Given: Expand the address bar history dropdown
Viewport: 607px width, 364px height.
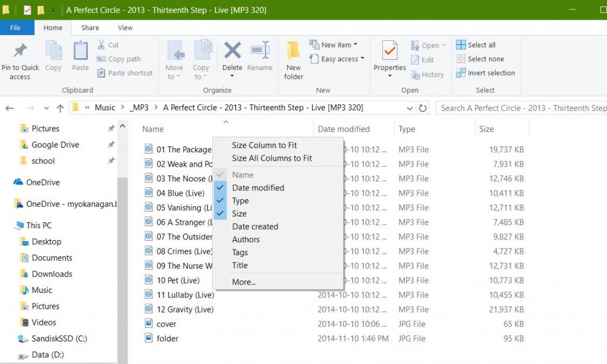Looking at the screenshot, I should click(x=409, y=108).
